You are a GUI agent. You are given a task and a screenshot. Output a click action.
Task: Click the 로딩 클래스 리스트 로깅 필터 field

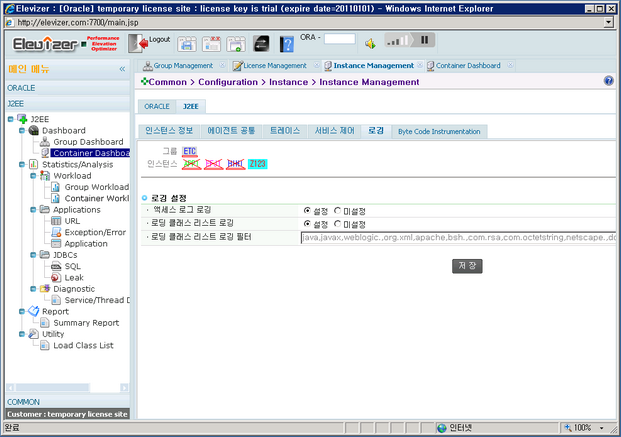[x=458, y=238]
